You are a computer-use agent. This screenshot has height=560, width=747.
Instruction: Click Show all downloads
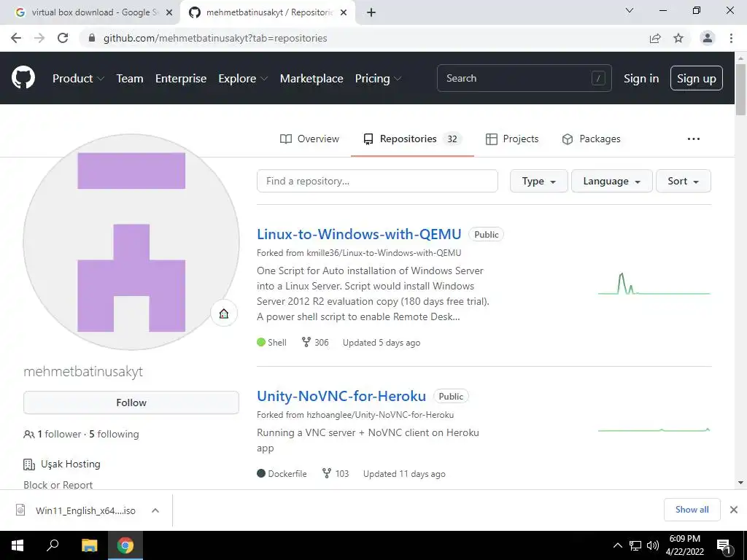click(x=692, y=510)
